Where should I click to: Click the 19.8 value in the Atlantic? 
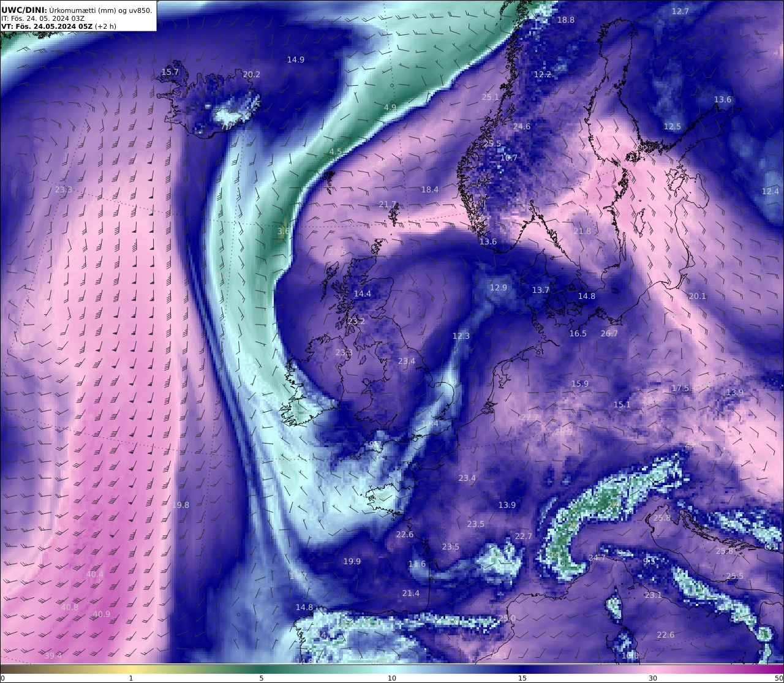[x=181, y=505]
